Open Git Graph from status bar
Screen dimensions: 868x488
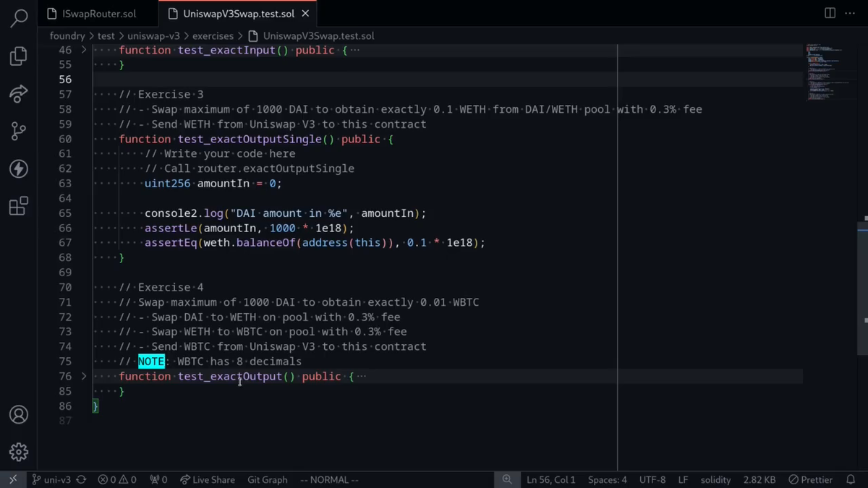pyautogui.click(x=267, y=479)
